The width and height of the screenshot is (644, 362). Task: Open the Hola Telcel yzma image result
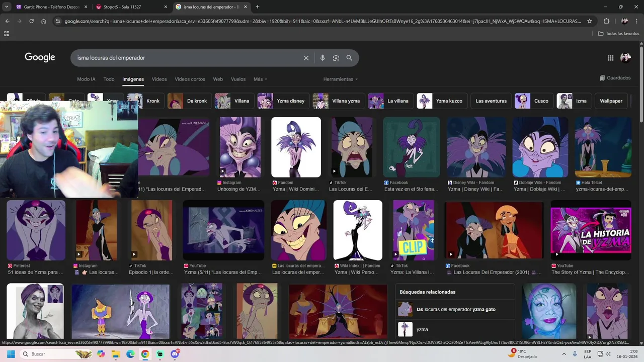tap(603, 147)
